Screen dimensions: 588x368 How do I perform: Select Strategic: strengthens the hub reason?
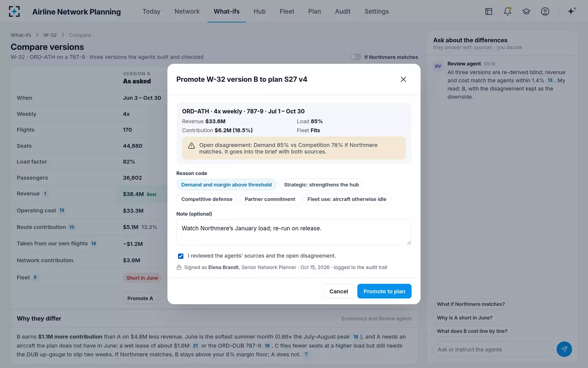pyautogui.click(x=321, y=185)
